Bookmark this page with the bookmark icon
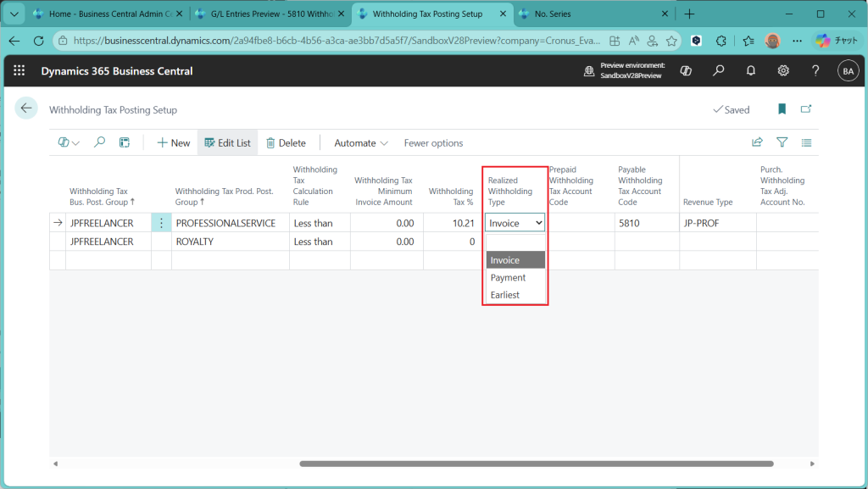 (x=782, y=109)
